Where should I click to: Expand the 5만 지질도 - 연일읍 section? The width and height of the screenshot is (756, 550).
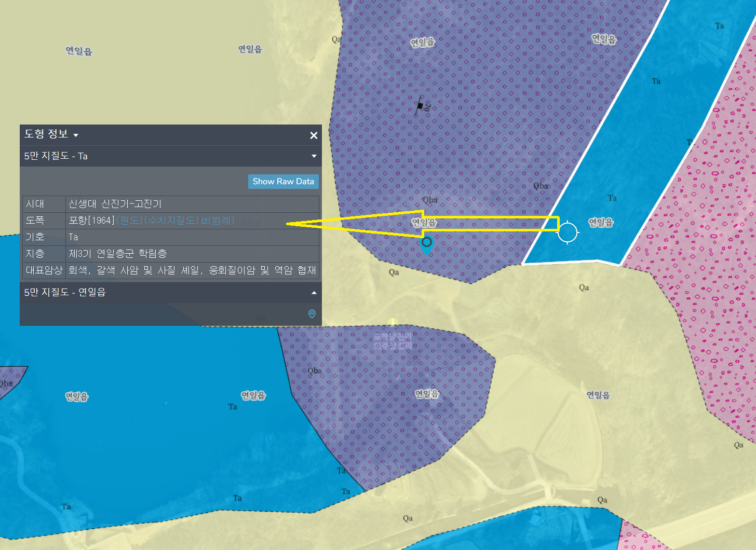coord(314,293)
